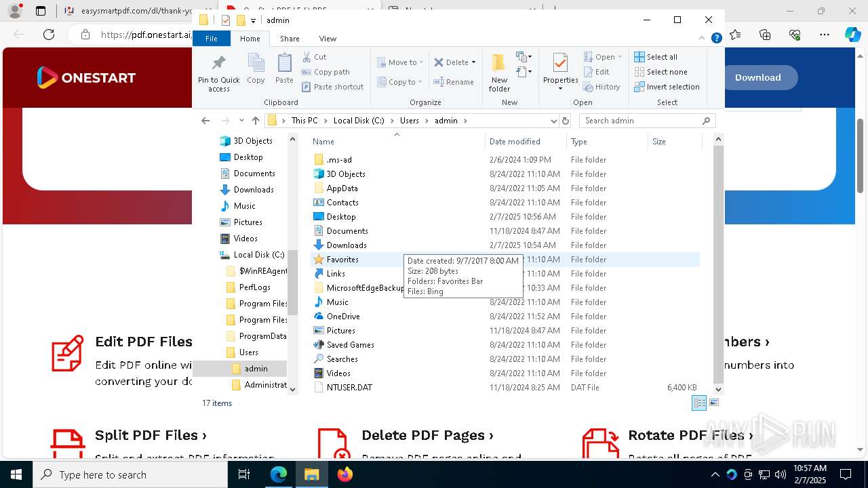Open Explorer Help question mark icon
868x488 pixels.
click(x=716, y=39)
